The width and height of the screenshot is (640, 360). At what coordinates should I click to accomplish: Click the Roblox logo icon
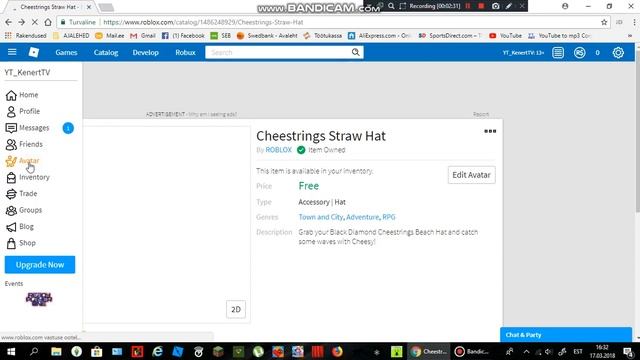click(34, 52)
